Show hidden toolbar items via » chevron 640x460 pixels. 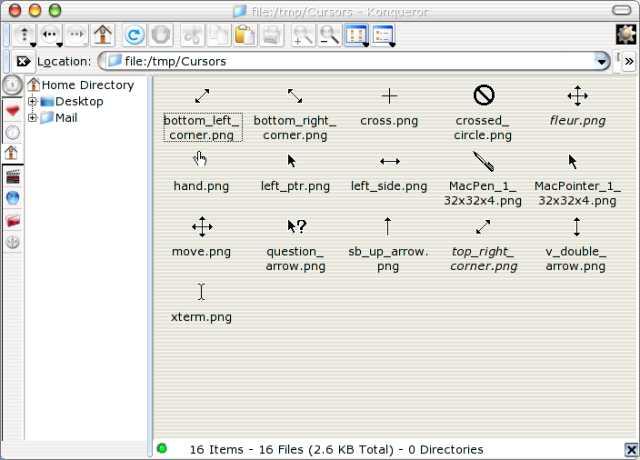pos(629,61)
